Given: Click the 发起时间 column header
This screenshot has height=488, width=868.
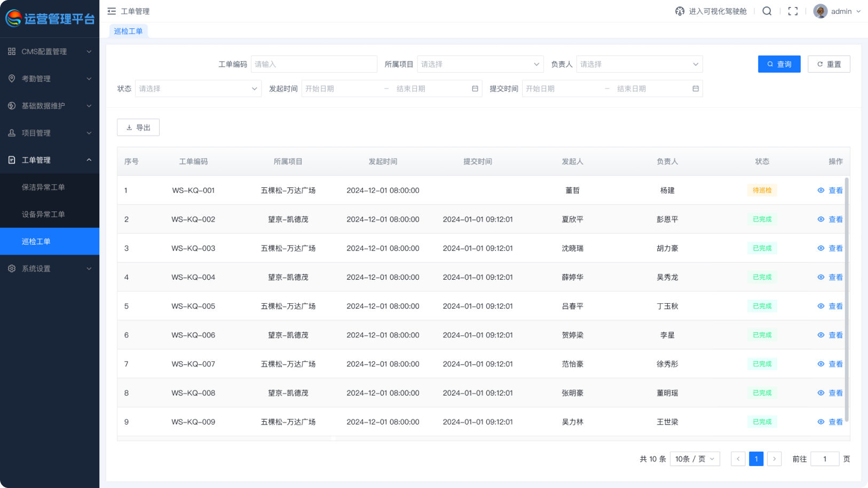Looking at the screenshot, I should pyautogui.click(x=383, y=162).
